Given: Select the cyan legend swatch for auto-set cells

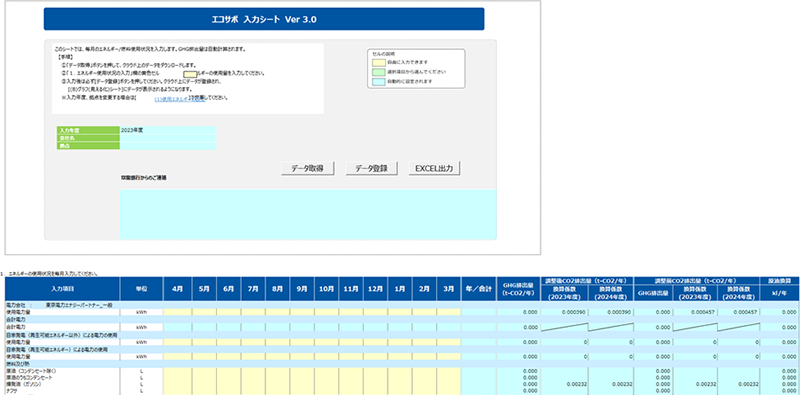Looking at the screenshot, I should 378,82.
